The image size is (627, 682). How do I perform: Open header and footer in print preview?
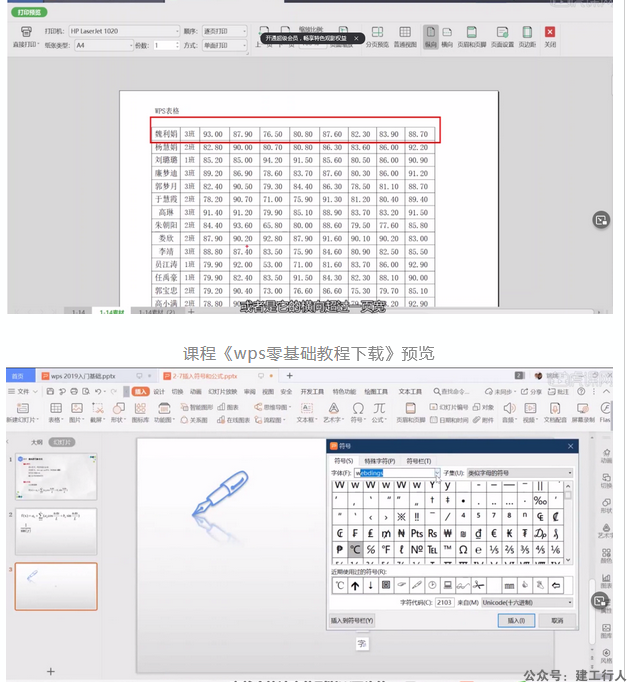click(471, 32)
